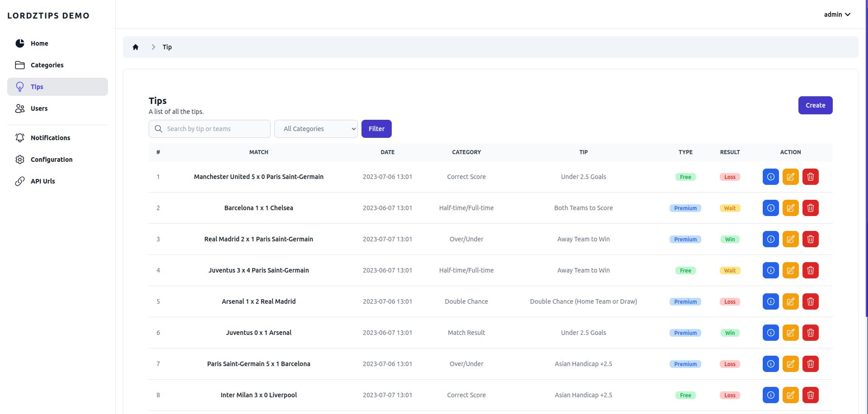868x414 pixels.
Task: Open the All Categories dropdown
Action: point(316,129)
